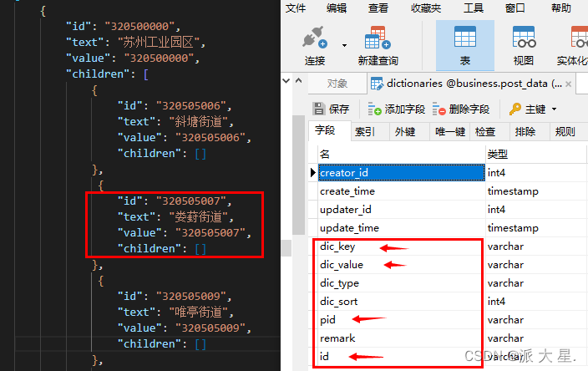Screen dimensions: 588x371
Task: Select the creator_id field name
Action: point(401,173)
